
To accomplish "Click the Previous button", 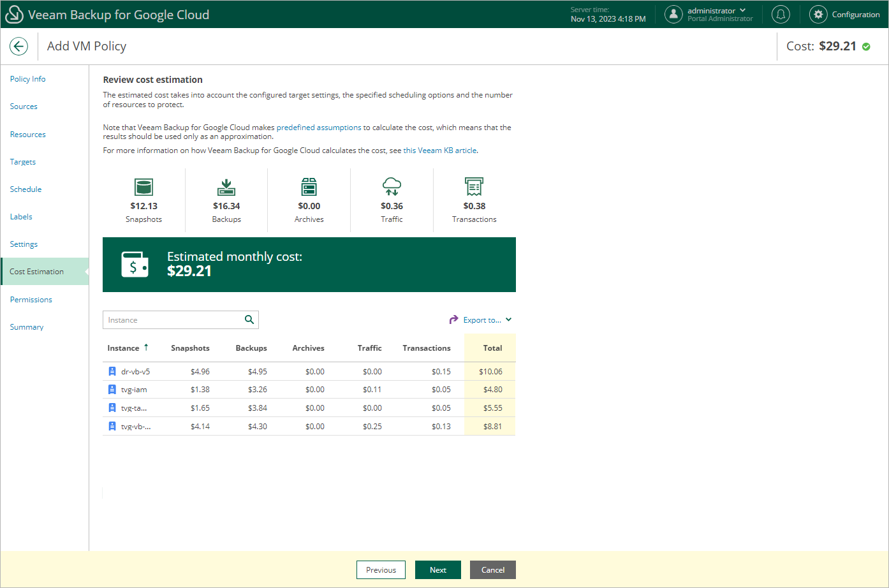I will [381, 570].
